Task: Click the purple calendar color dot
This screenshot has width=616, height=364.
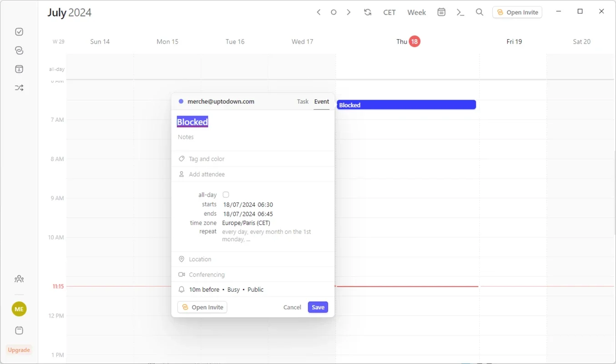Action: 181,101
